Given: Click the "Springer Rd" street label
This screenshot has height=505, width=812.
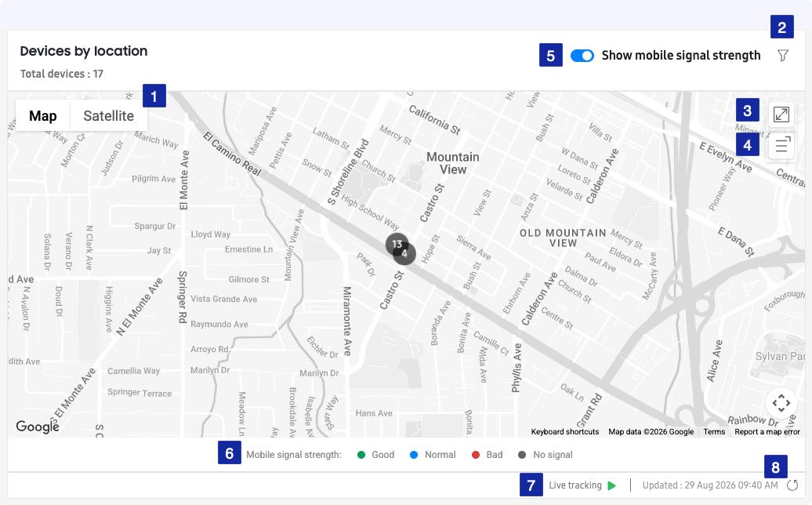Looking at the screenshot, I should pyautogui.click(x=183, y=297).
